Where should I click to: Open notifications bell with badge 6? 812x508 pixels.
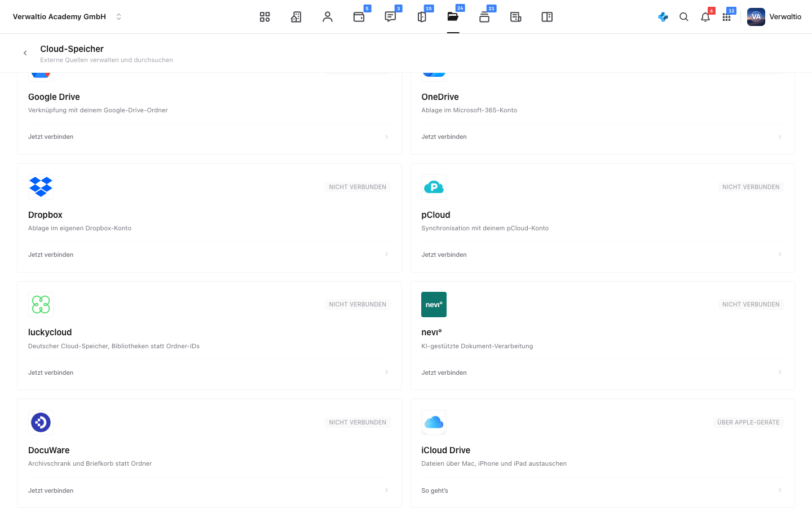pos(705,17)
